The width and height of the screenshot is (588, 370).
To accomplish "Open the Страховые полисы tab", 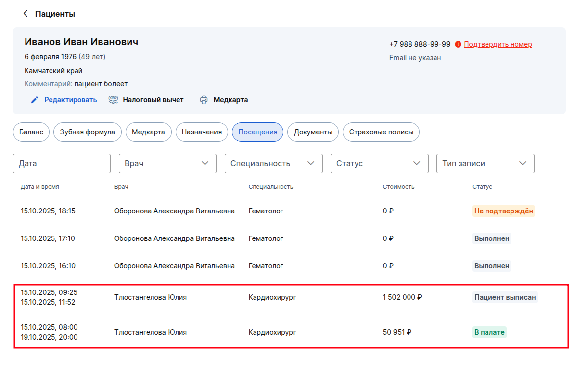I will (x=381, y=132).
